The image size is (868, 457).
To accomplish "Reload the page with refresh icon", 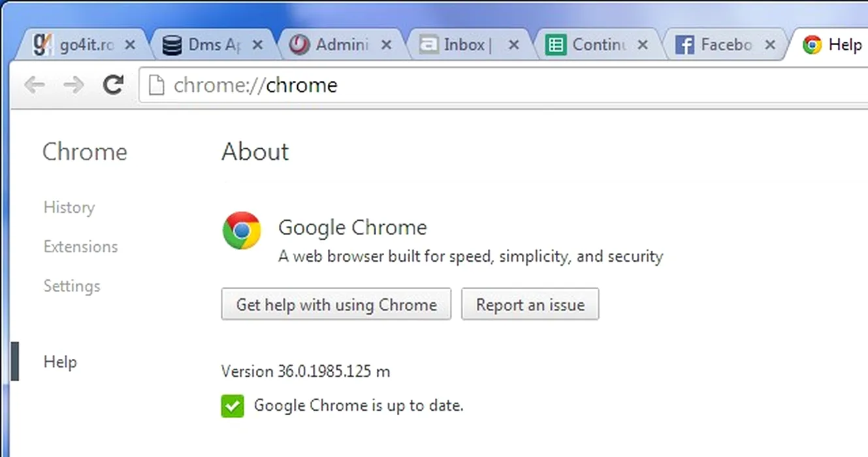I will 114,84.
